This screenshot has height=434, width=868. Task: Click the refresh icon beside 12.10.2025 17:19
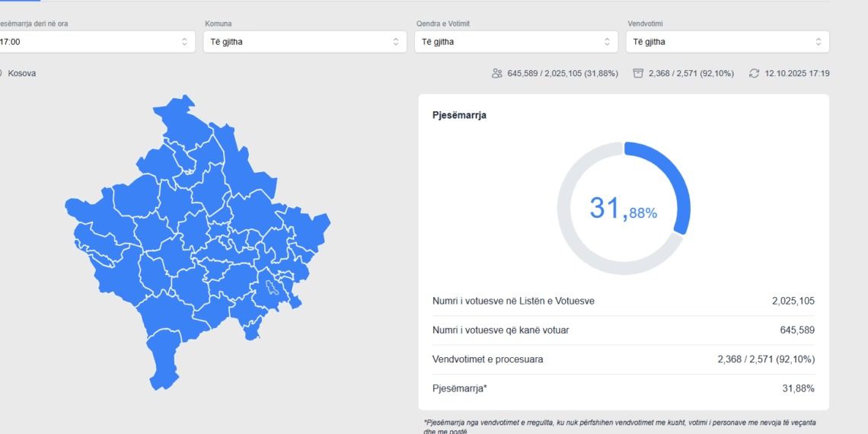(x=754, y=73)
